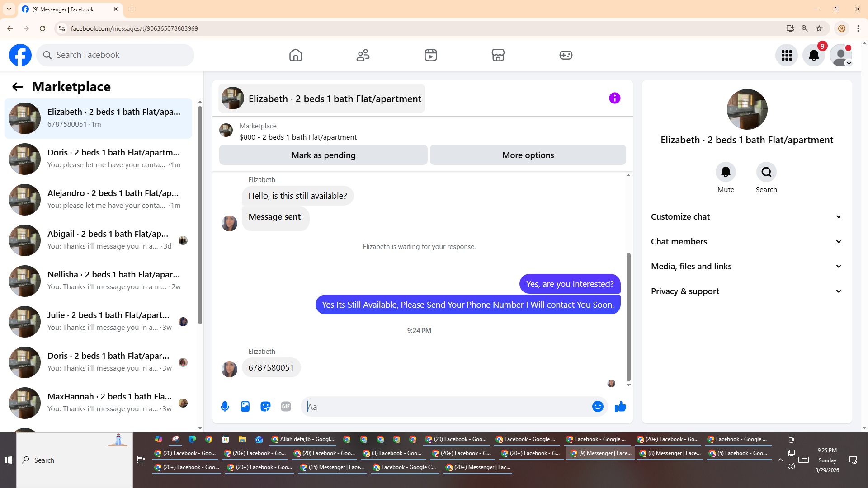Open MaxHannah conversation in list
The height and width of the screenshot is (488, 868).
(98, 403)
